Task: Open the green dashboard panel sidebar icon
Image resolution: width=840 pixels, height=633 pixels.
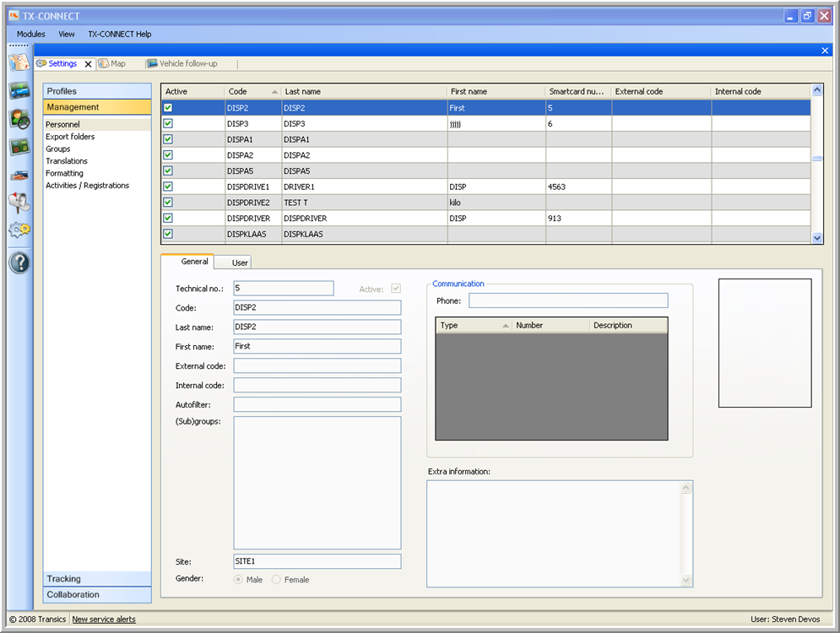Action: [19, 147]
